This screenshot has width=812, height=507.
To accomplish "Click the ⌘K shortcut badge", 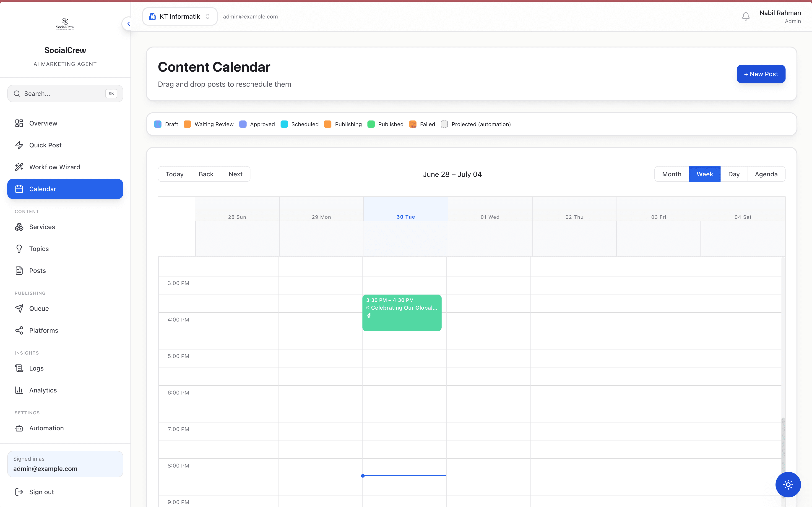I will [x=111, y=94].
